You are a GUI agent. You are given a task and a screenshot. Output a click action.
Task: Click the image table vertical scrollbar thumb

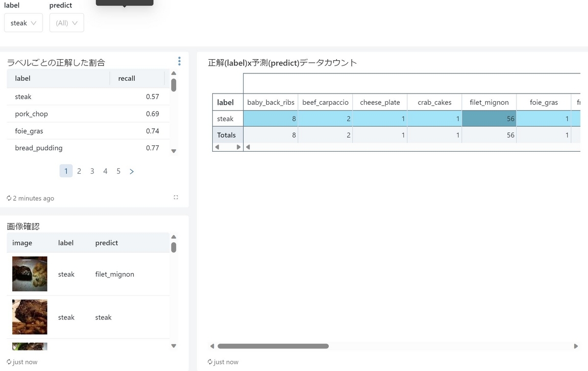point(173,247)
